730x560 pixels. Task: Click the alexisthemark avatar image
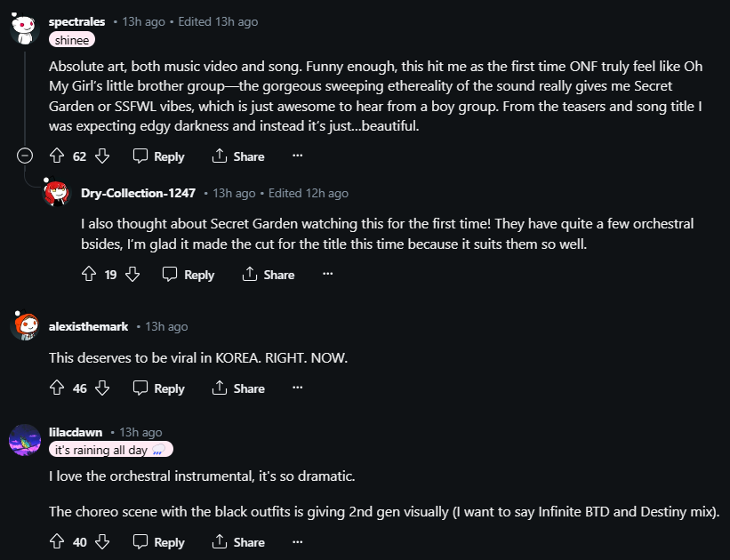point(25,326)
